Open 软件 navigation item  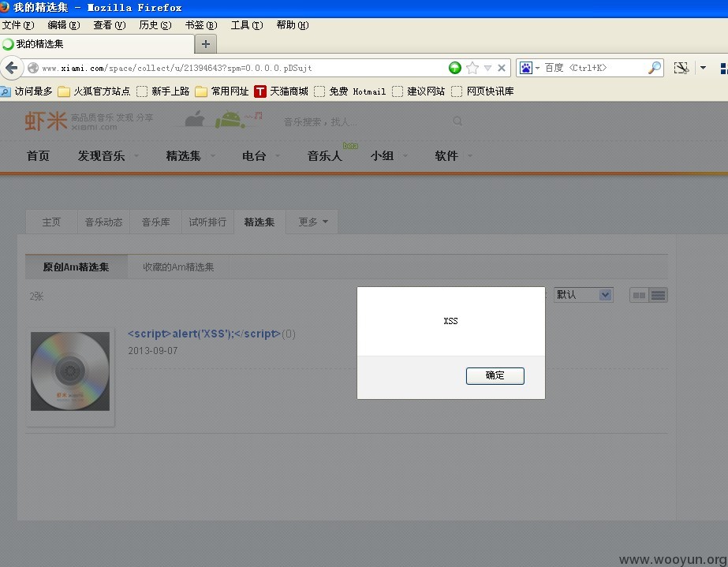(x=446, y=156)
